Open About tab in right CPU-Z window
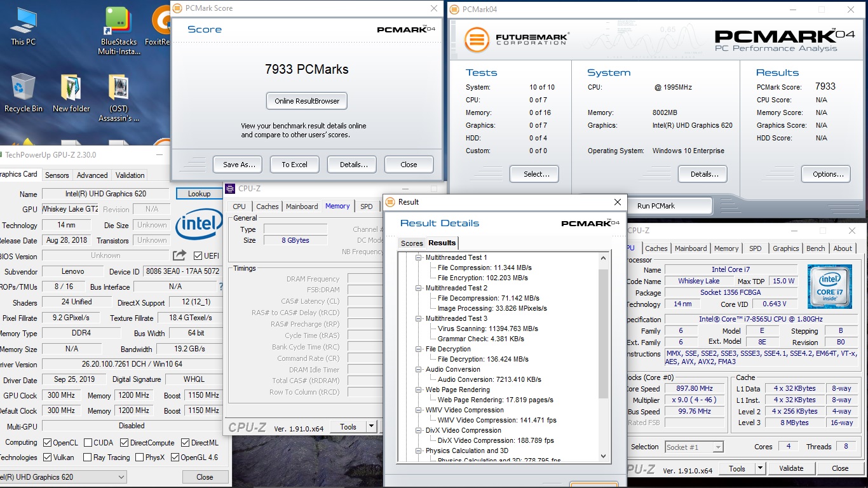 843,248
